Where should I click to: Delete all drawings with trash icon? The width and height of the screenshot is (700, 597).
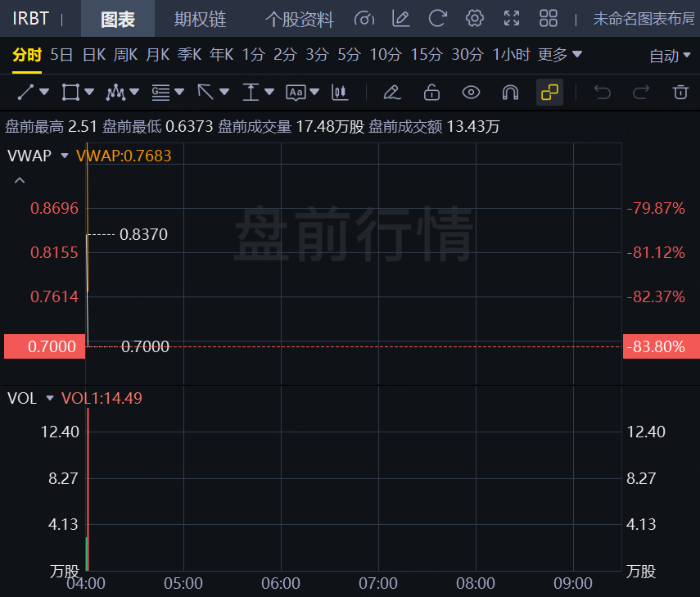click(x=680, y=93)
